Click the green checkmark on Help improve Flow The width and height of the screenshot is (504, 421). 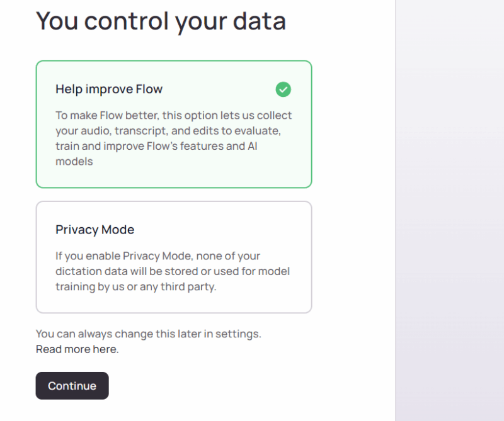coord(283,90)
